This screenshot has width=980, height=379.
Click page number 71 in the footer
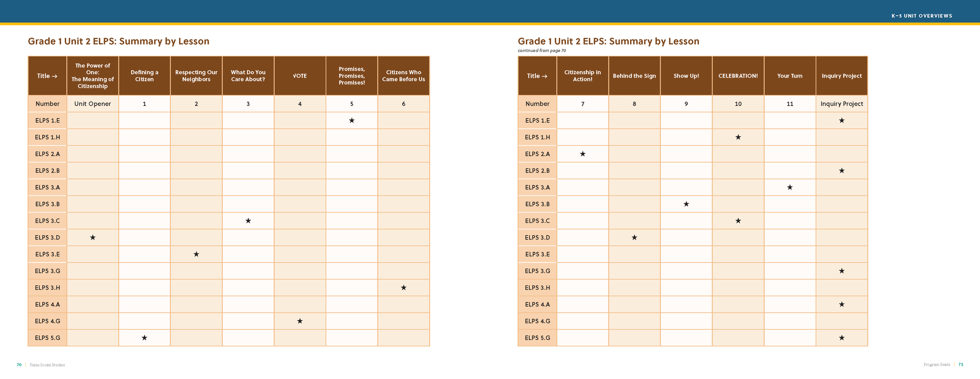click(961, 364)
